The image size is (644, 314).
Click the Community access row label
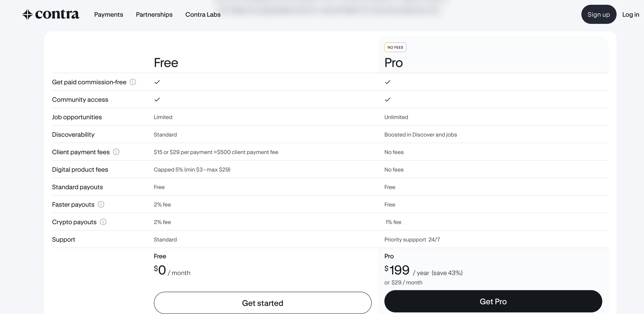pos(80,100)
